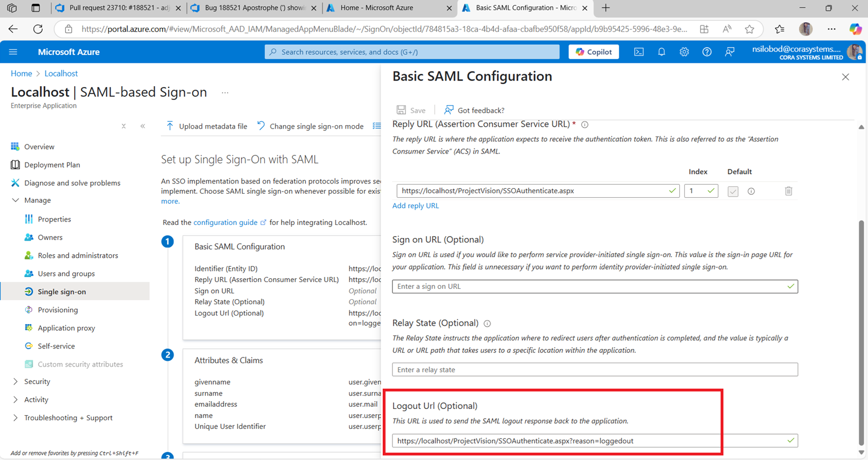Image resolution: width=868 pixels, height=460 pixels.
Task: Open Roles and administrators
Action: coord(78,255)
